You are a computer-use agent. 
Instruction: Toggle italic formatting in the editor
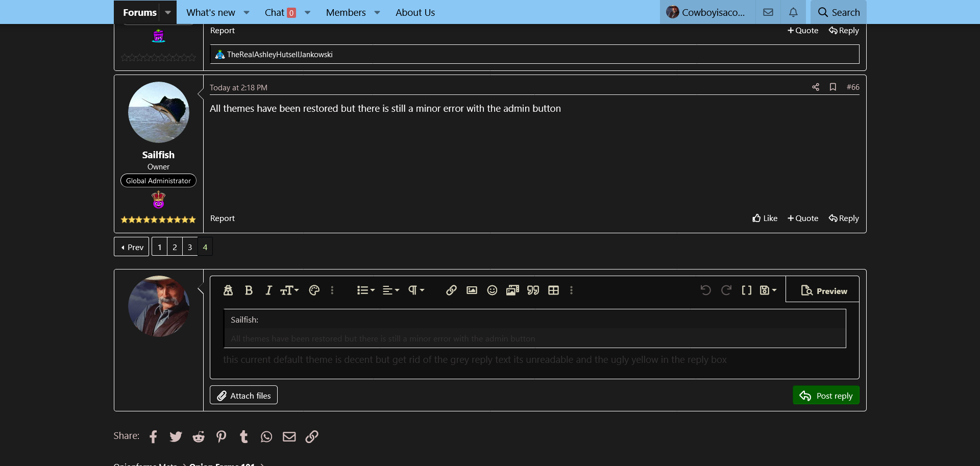pyautogui.click(x=268, y=290)
